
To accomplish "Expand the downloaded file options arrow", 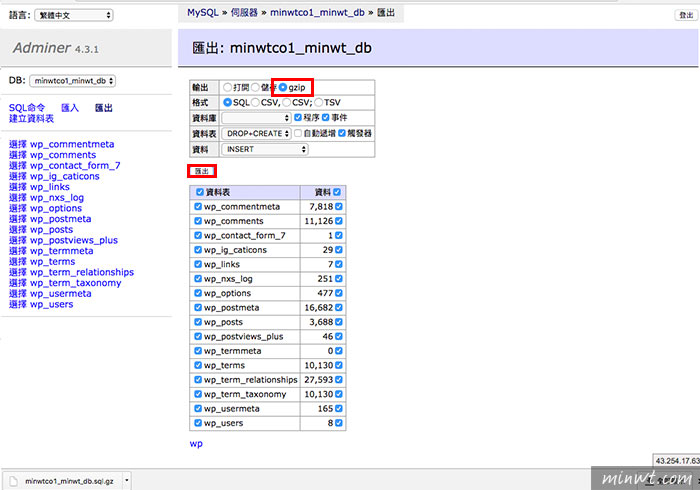I will click(x=127, y=480).
